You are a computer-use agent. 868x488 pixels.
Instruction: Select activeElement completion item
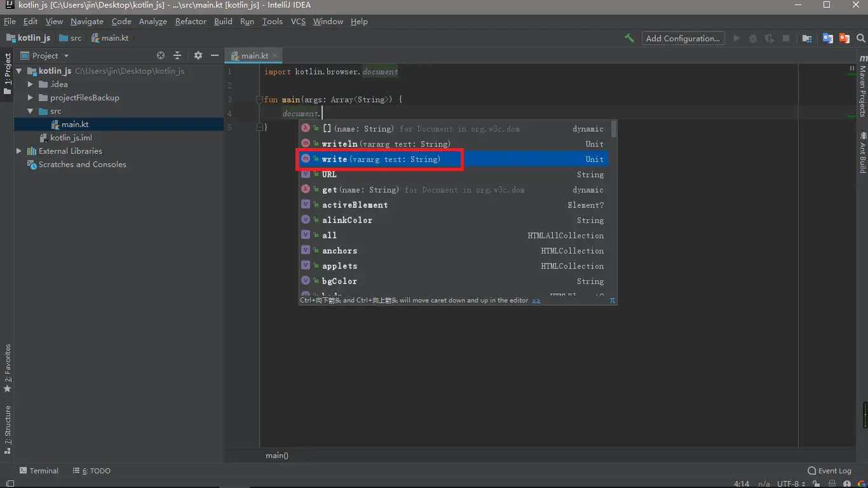(x=454, y=205)
